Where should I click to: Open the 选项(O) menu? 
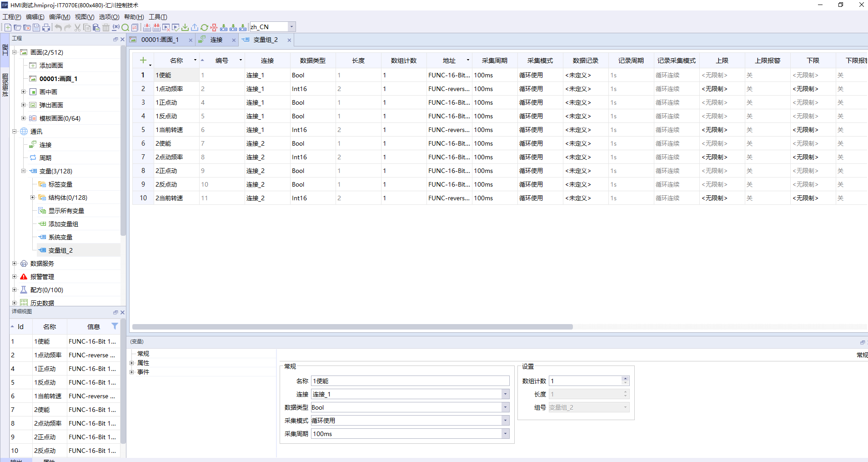(109, 17)
